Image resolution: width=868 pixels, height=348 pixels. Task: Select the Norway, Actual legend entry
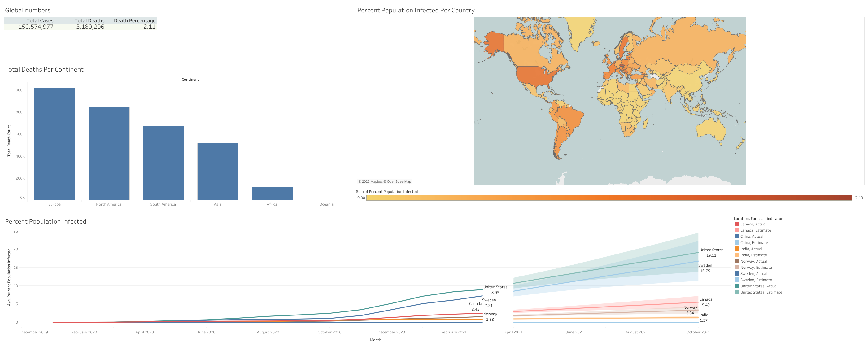point(753,261)
